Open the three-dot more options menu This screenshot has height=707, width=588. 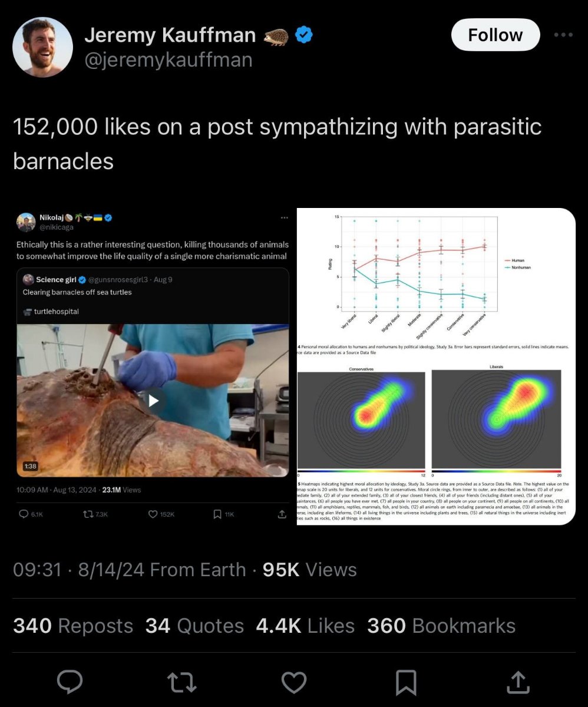[563, 35]
